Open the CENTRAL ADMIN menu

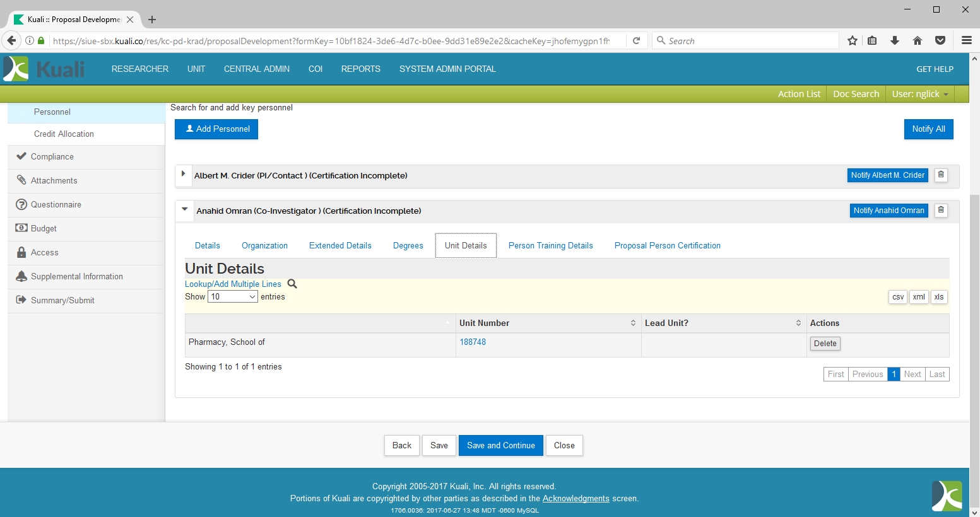click(256, 69)
